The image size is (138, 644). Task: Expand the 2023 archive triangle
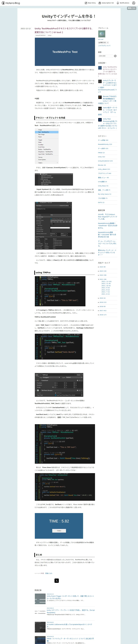click(x=98, y=271)
